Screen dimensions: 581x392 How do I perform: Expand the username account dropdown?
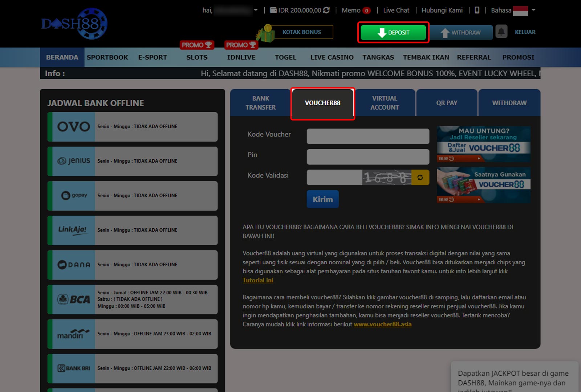[256, 10]
